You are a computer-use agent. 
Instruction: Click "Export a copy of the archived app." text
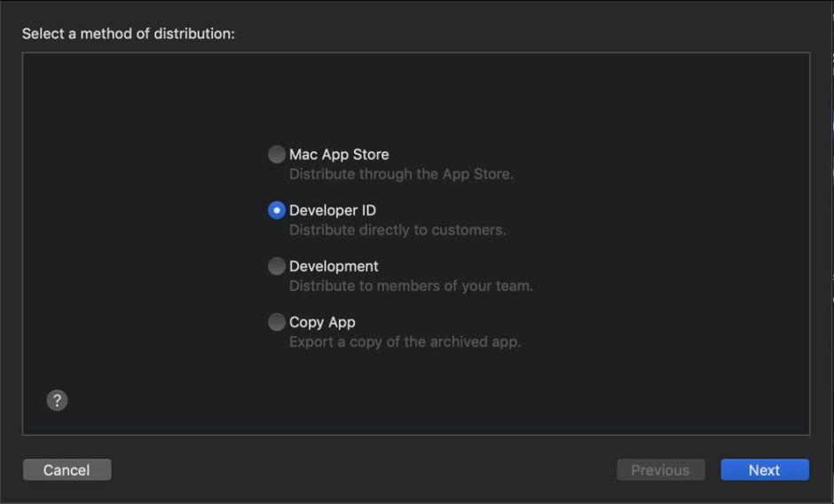pos(405,342)
